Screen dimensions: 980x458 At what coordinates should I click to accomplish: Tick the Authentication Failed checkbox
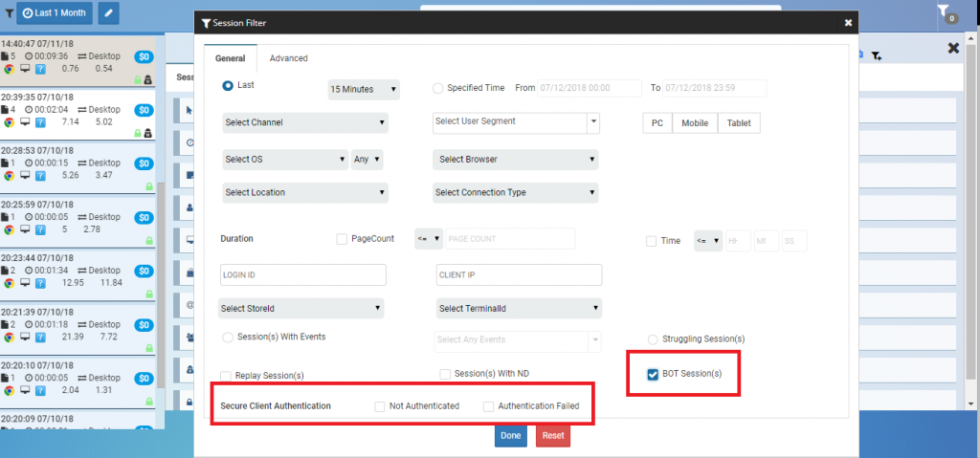pos(489,406)
